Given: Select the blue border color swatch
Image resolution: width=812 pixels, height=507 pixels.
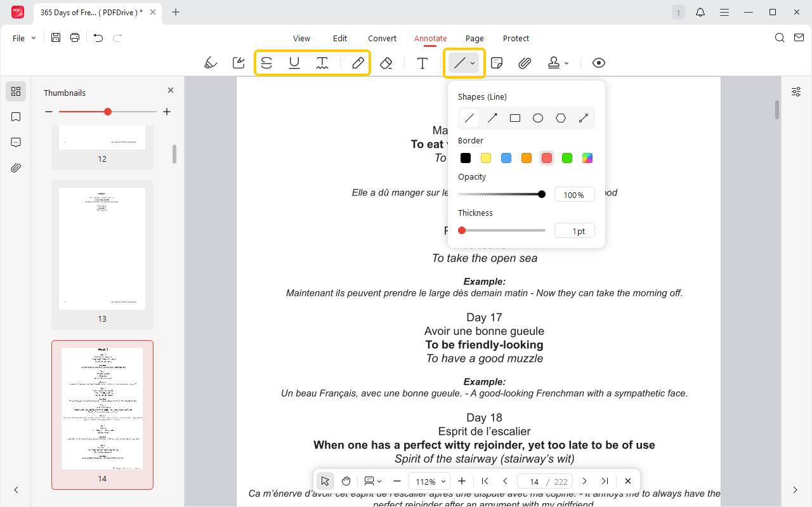Looking at the screenshot, I should (x=506, y=158).
